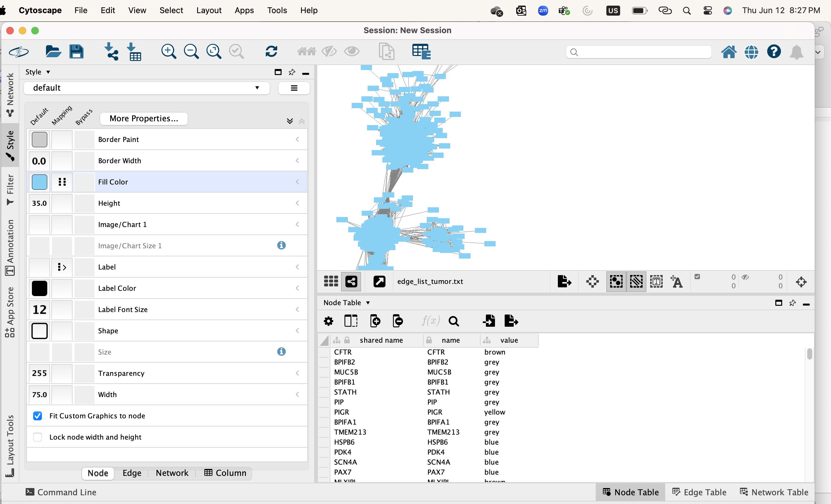This screenshot has height=504, width=831.
Task: Toggle the label selection mode button
Action: 676,281
